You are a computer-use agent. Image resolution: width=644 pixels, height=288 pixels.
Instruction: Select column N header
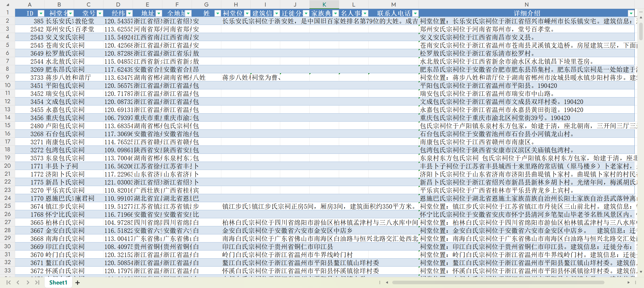(526, 5)
